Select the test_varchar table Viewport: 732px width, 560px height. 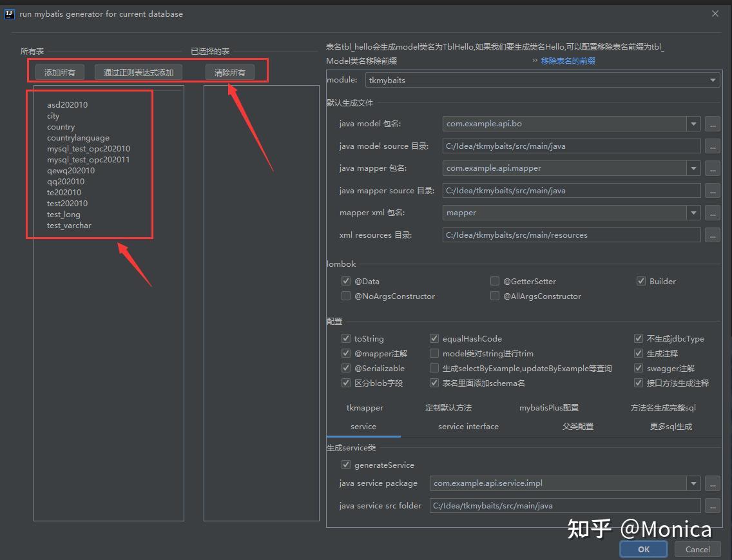click(x=69, y=226)
